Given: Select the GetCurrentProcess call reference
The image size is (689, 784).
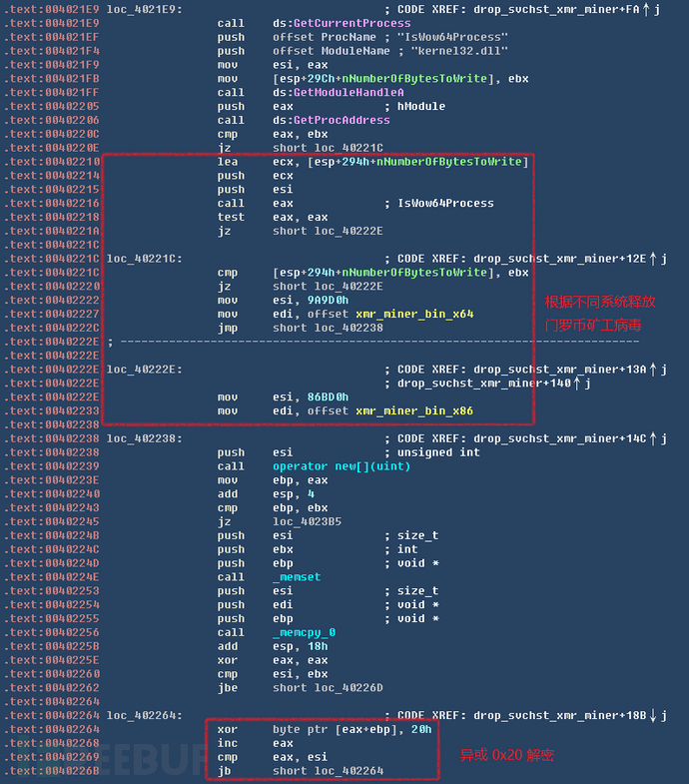Looking at the screenshot, I should pos(352,24).
